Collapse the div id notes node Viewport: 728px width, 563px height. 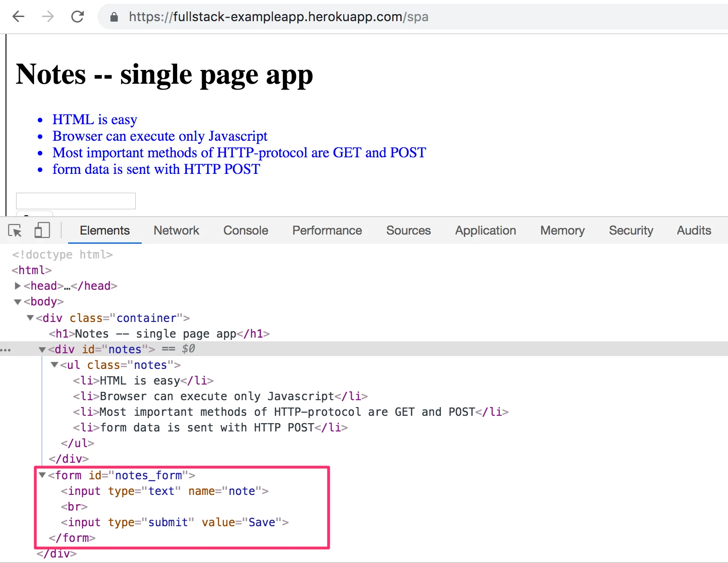(42, 350)
